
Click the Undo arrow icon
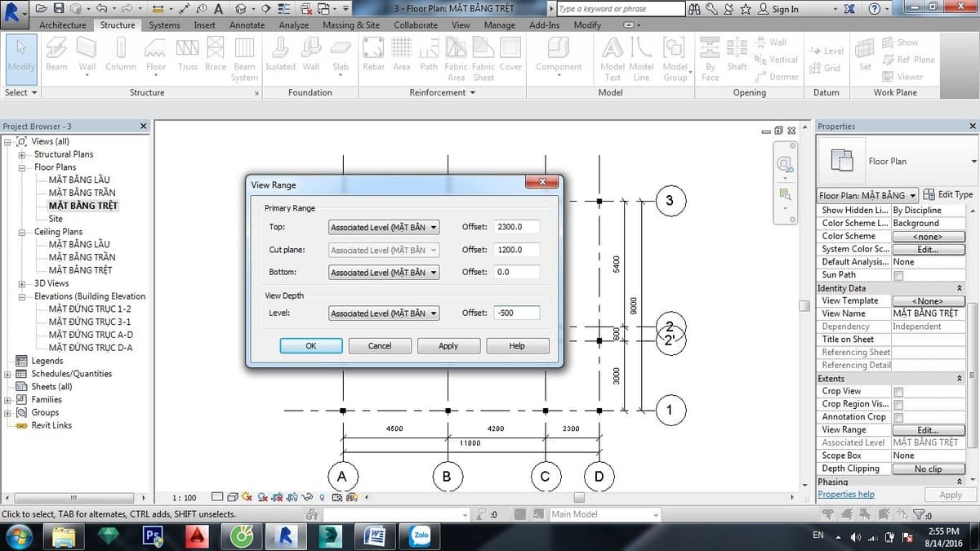click(100, 9)
